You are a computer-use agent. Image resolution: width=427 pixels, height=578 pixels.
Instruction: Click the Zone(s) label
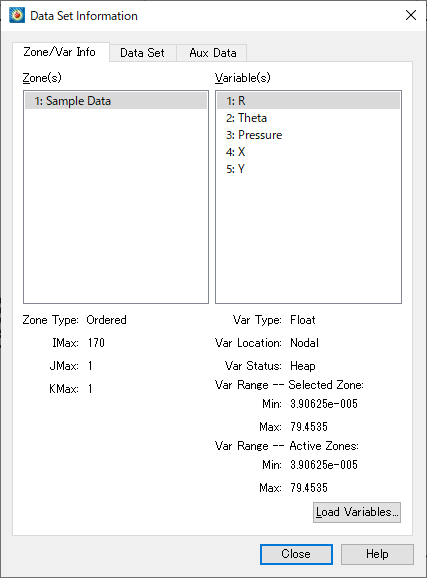42,78
